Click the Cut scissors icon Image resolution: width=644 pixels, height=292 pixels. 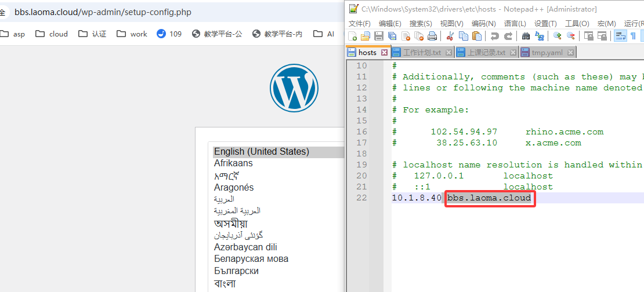pyautogui.click(x=450, y=36)
